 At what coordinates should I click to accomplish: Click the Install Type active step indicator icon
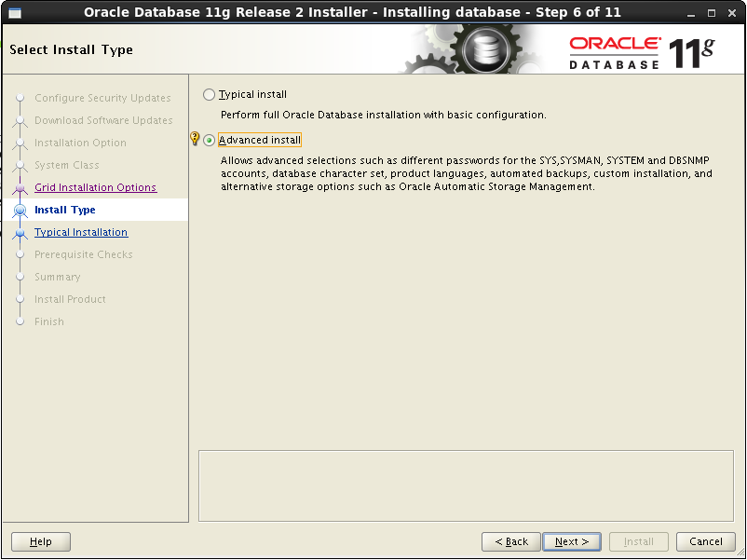(20, 210)
